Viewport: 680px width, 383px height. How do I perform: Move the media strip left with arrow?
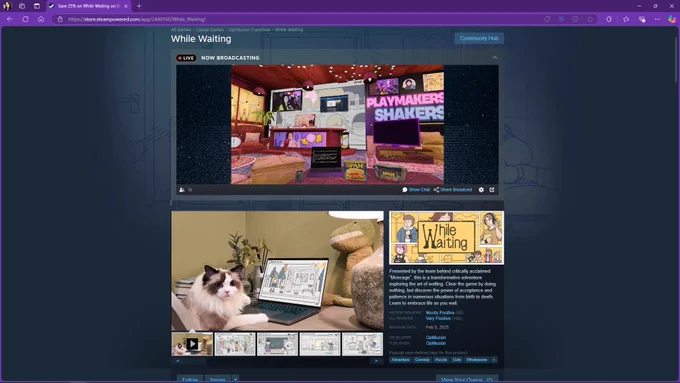178,361
